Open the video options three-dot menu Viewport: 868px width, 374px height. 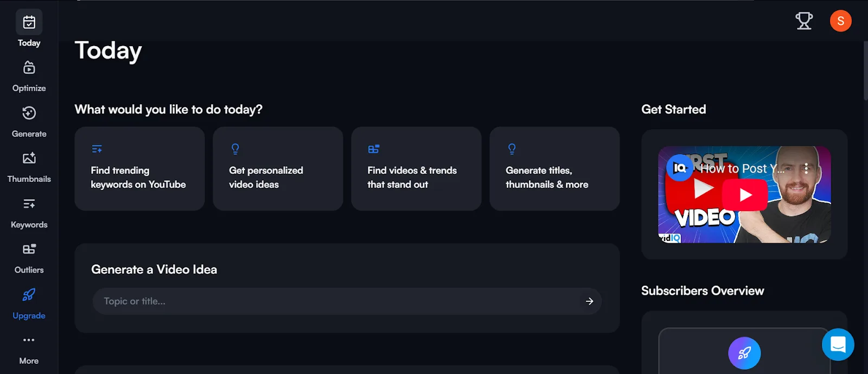tap(806, 168)
